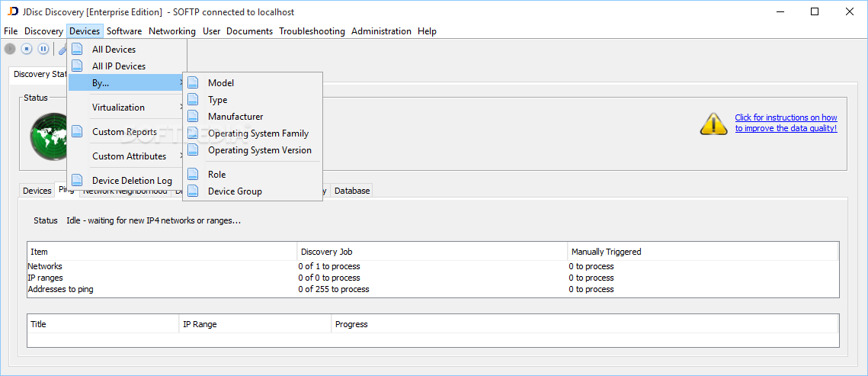868x376 pixels.
Task: Close the open Devices menu
Action: [x=85, y=31]
